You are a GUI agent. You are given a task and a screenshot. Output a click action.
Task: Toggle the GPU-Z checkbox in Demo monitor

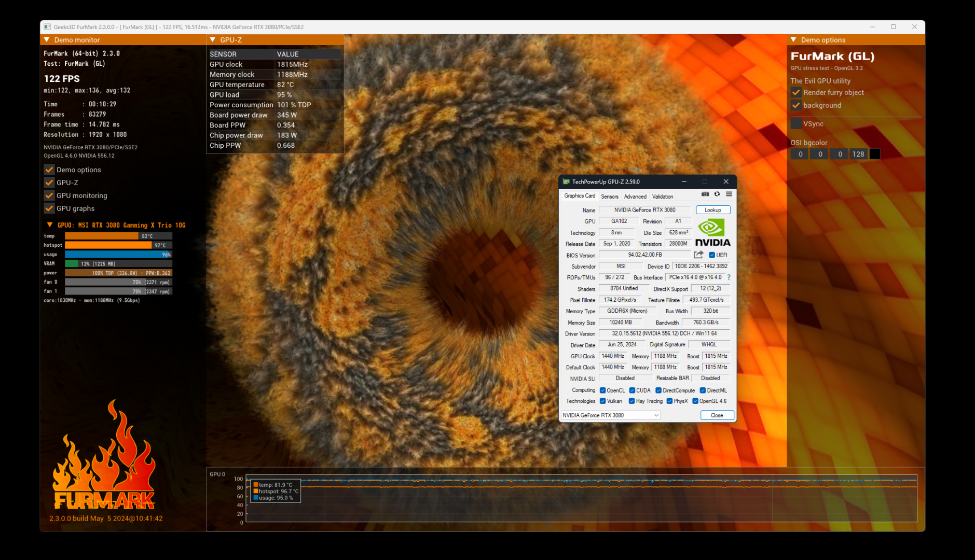(x=49, y=183)
